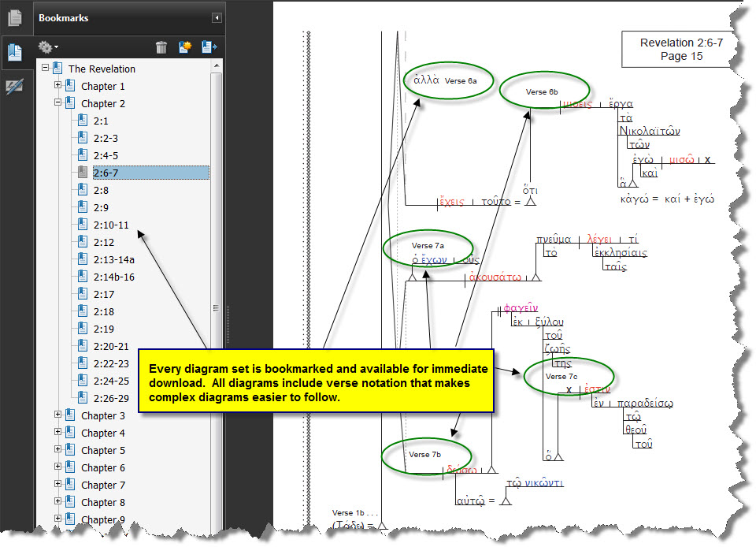This screenshot has width=756, height=547.
Task: Open the Signatures panel icon
Action: click(14, 87)
